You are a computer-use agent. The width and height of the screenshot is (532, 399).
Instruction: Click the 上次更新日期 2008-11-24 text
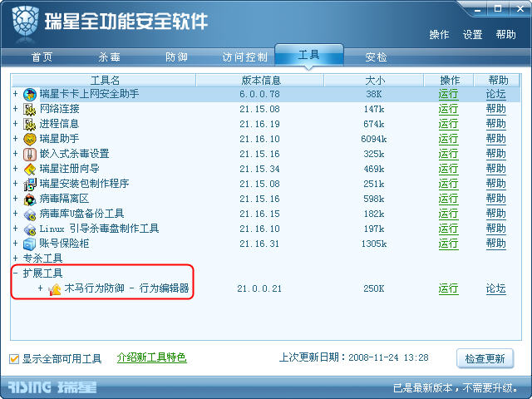tap(353, 357)
